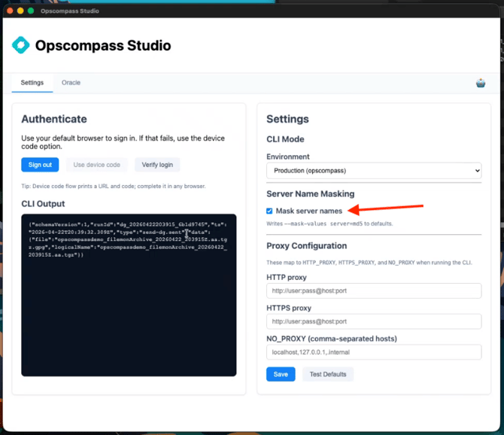Click the Authenticate panel heading
This screenshot has height=435, width=504.
tap(54, 119)
